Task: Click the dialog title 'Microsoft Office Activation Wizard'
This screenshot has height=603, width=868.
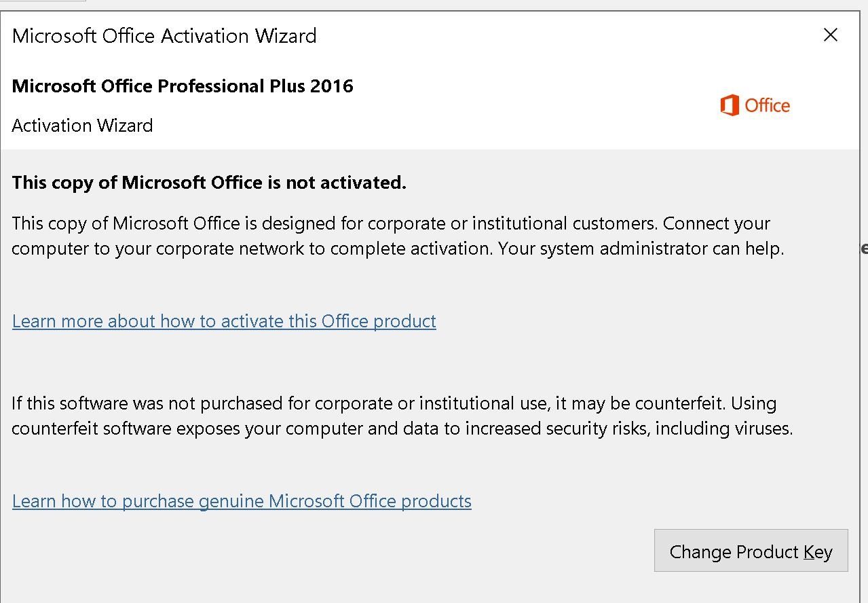Action: (x=164, y=36)
